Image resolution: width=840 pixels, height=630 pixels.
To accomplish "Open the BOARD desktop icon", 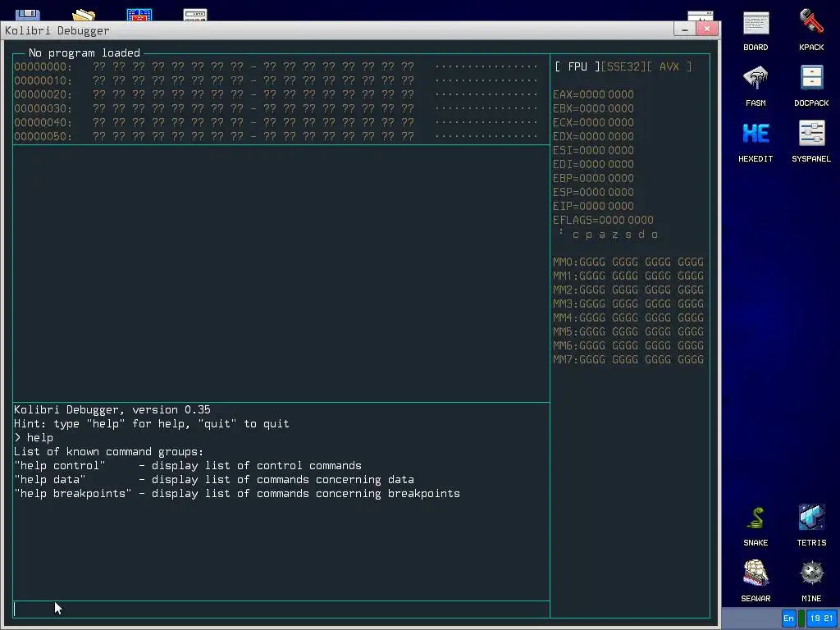I will (756, 30).
